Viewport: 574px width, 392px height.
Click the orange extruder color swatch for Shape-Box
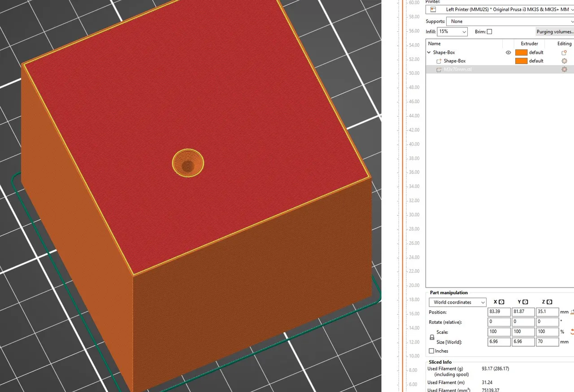tap(521, 52)
